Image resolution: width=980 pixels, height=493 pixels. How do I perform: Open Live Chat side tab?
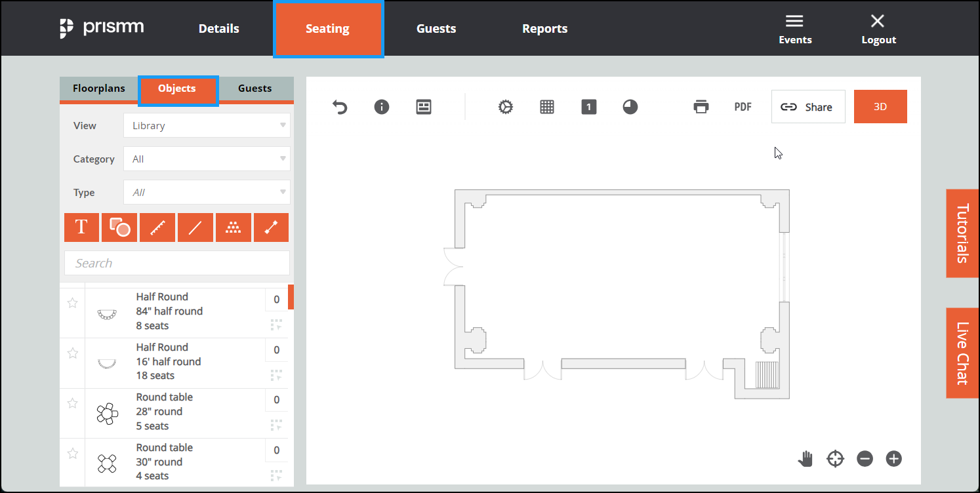click(x=962, y=353)
